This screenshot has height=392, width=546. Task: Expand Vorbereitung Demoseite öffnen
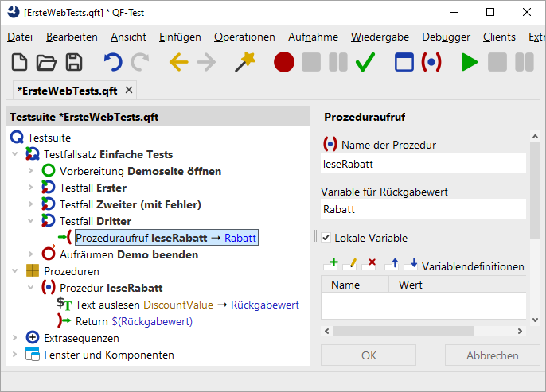click(x=30, y=170)
